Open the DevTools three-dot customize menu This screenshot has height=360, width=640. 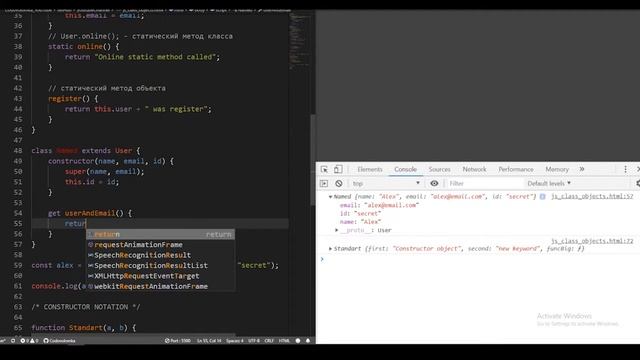click(625, 169)
